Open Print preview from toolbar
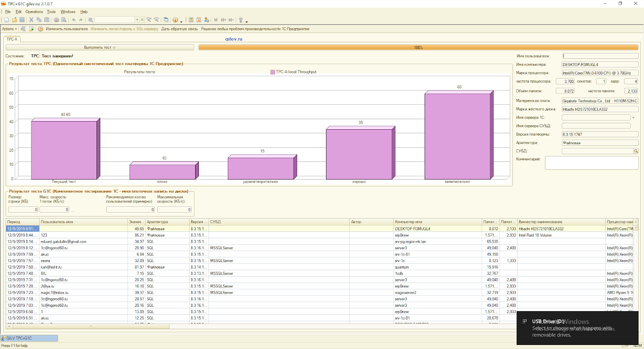Image resolution: width=644 pixels, height=349 pixels. tap(64, 20)
